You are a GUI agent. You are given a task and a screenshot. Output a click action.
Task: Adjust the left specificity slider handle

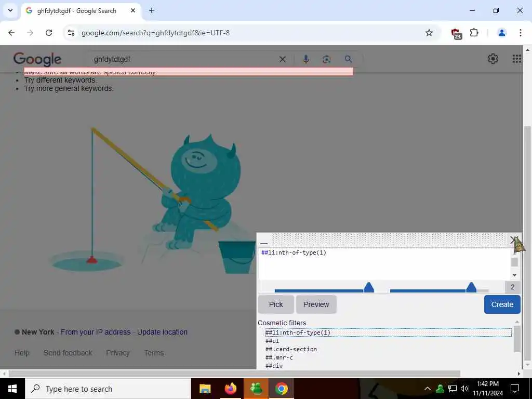[368, 288]
